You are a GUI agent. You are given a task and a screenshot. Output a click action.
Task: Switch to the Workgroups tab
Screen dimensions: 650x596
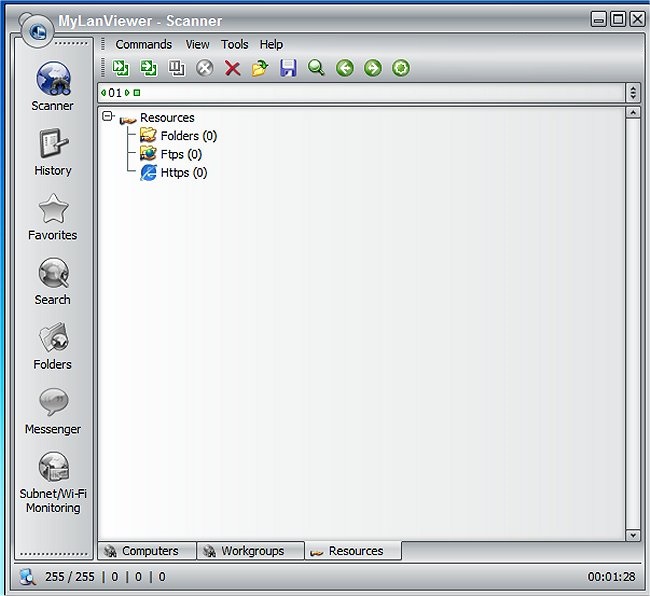click(251, 551)
